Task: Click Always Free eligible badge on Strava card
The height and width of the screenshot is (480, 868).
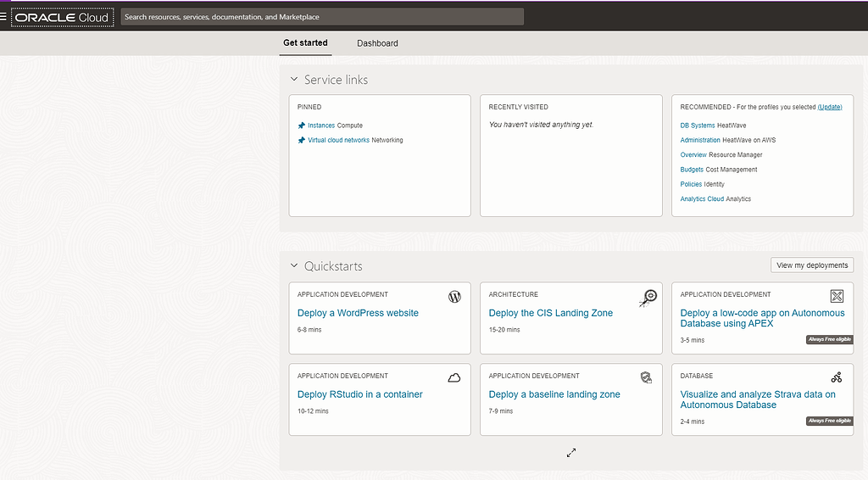Action: [829, 421]
